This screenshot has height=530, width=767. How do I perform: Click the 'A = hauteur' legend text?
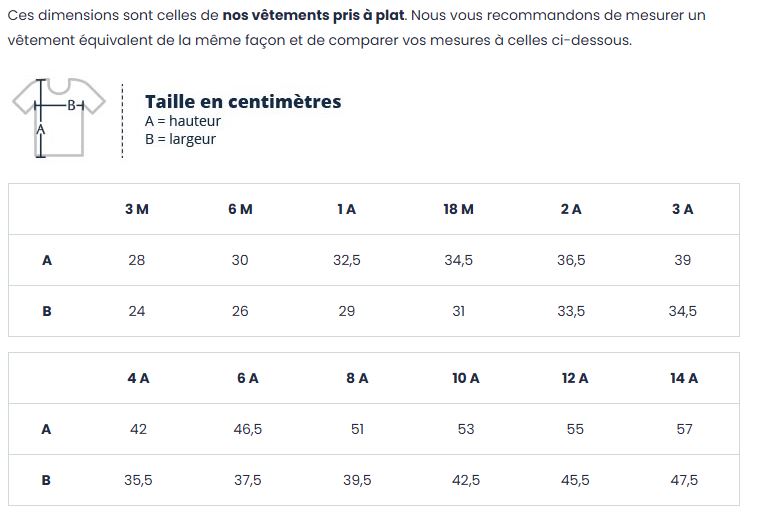click(183, 121)
